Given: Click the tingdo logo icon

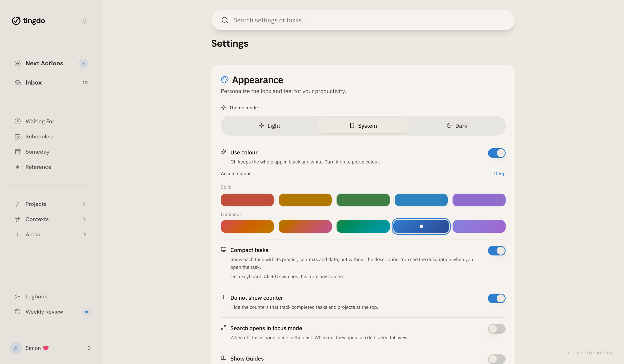Looking at the screenshot, I should (16, 21).
